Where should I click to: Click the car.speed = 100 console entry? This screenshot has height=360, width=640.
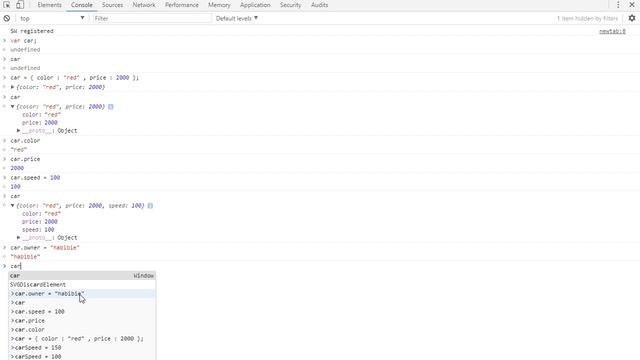(x=35, y=178)
